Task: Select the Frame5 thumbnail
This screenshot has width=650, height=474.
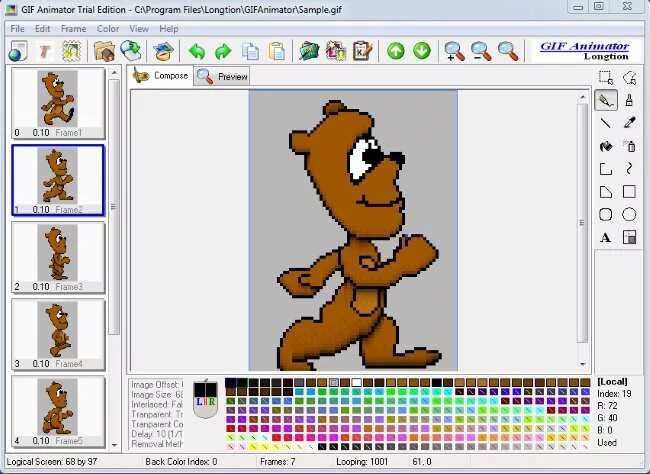Action: [58, 412]
